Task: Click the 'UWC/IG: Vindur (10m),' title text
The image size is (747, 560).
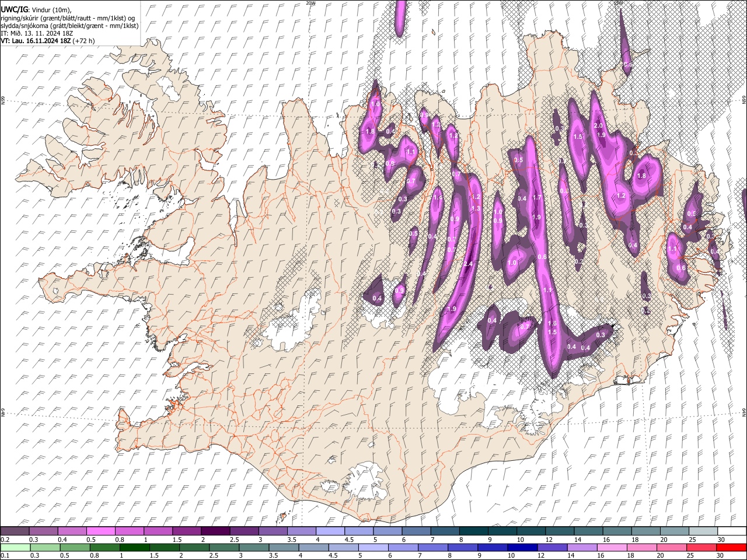Action: [x=36, y=10]
